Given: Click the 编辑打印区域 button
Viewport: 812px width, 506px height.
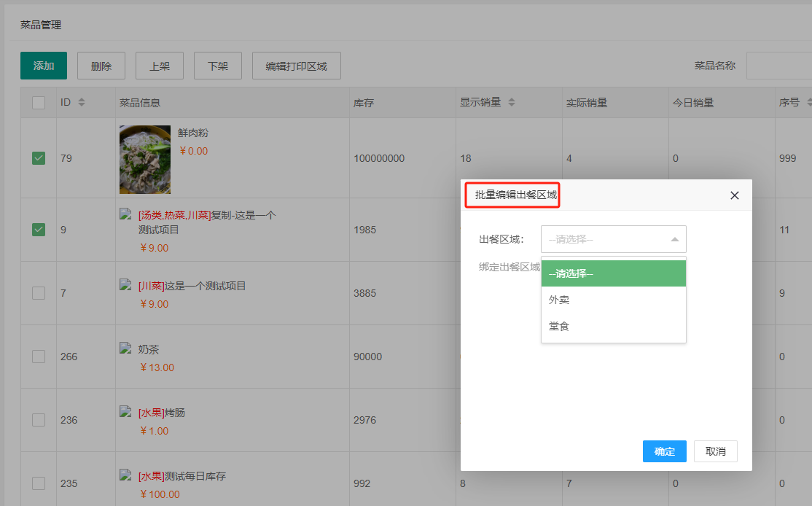Looking at the screenshot, I should pos(296,66).
